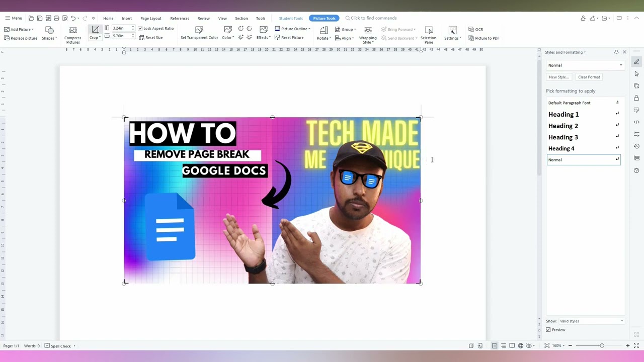Click the Print Preview icon

(65, 18)
